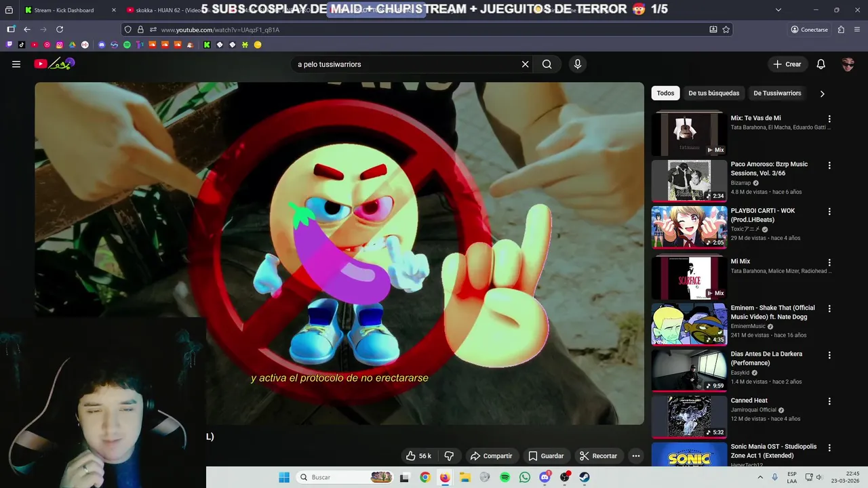Go to the YouTube home logo
Screen dimensions: 868x488
pyautogui.click(x=55, y=64)
